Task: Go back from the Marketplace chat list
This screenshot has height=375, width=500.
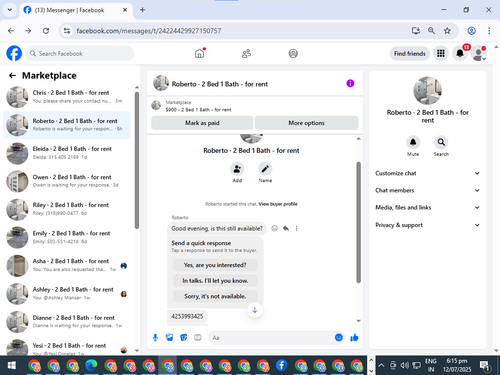Action: click(12, 76)
